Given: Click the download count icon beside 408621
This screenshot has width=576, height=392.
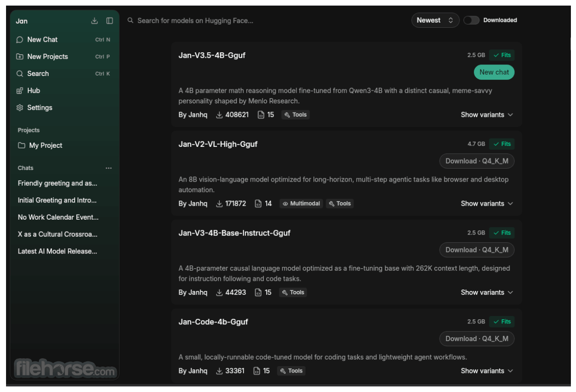Looking at the screenshot, I should (x=219, y=115).
